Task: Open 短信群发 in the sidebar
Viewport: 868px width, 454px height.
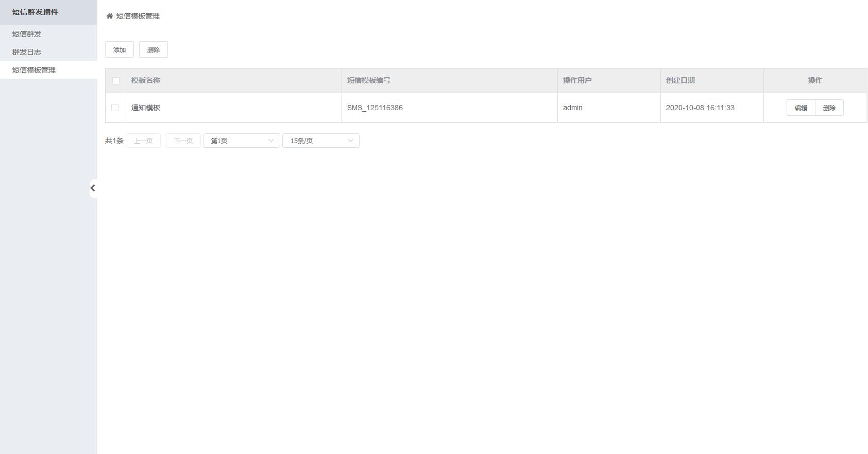Action: click(48, 34)
